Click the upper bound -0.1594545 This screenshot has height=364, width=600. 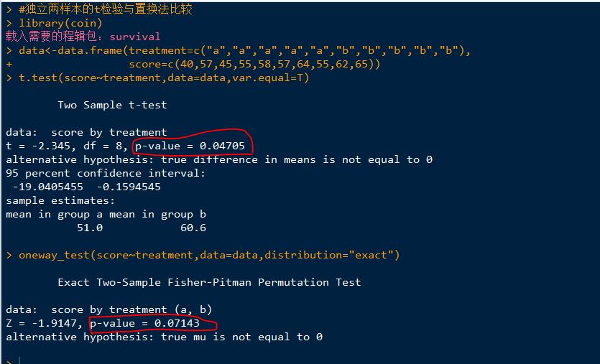129,187
